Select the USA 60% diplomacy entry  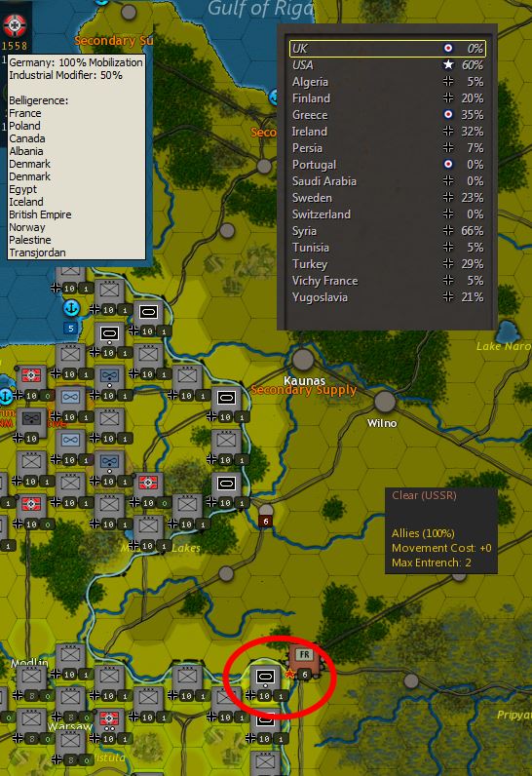(388, 65)
